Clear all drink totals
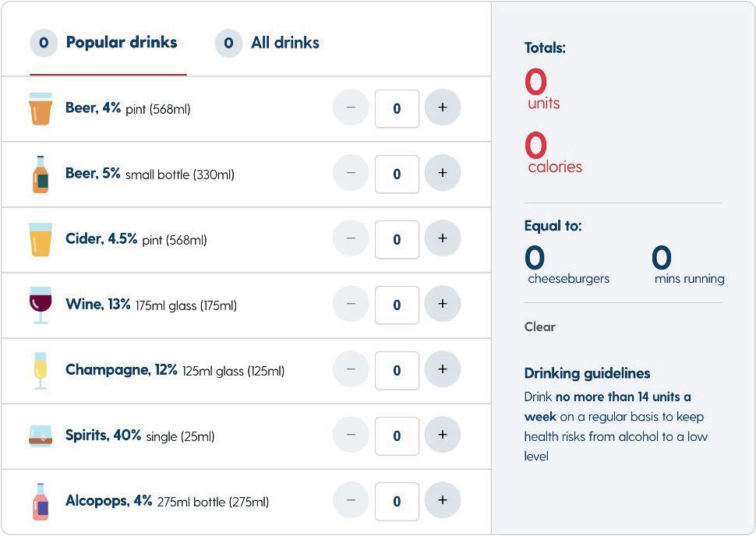 (539, 326)
